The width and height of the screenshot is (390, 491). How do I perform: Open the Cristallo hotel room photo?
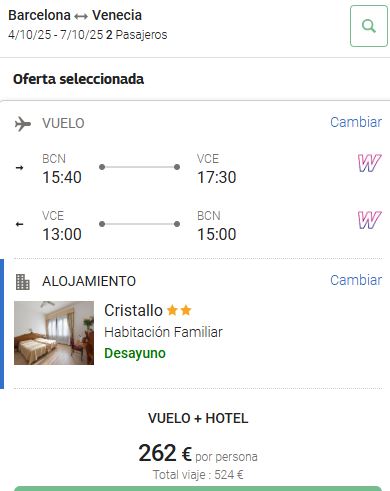point(54,333)
